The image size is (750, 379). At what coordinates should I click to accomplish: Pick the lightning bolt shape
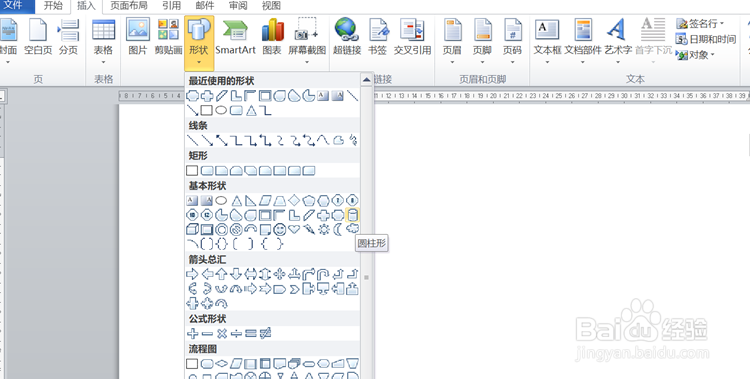click(309, 230)
